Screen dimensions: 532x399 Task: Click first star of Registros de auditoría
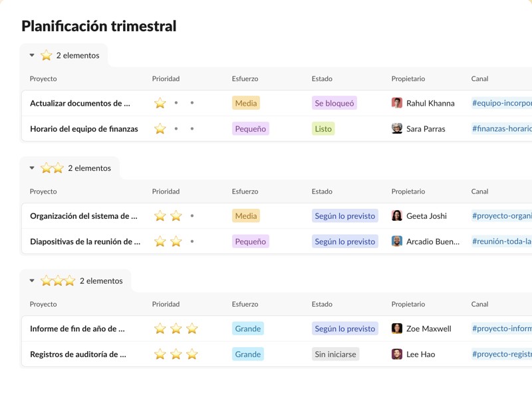tap(160, 354)
